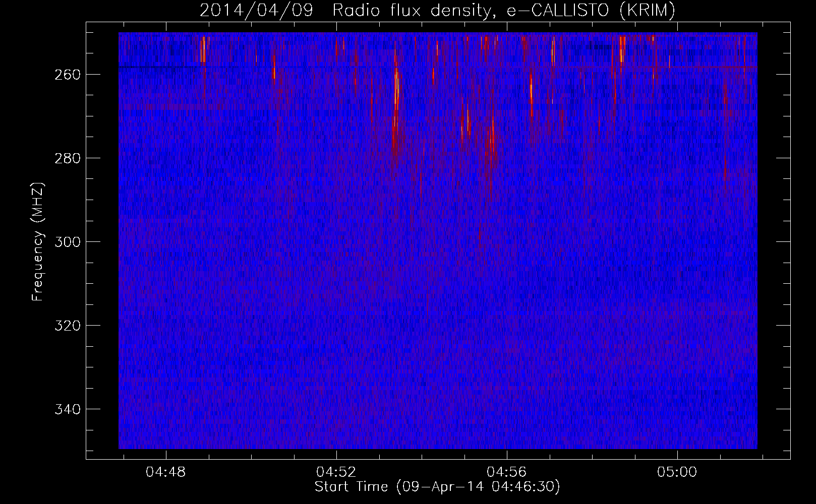The height and width of the screenshot is (504, 816).
Task: Click the 'Start Time (09-Apr-14 04:46:30)' label
Action: pyautogui.click(x=437, y=487)
